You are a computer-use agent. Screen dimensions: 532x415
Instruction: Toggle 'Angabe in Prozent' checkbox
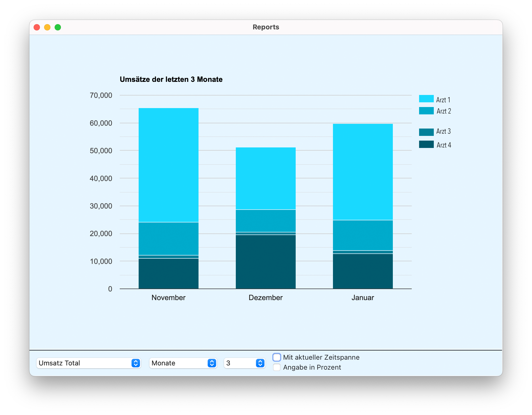(277, 367)
